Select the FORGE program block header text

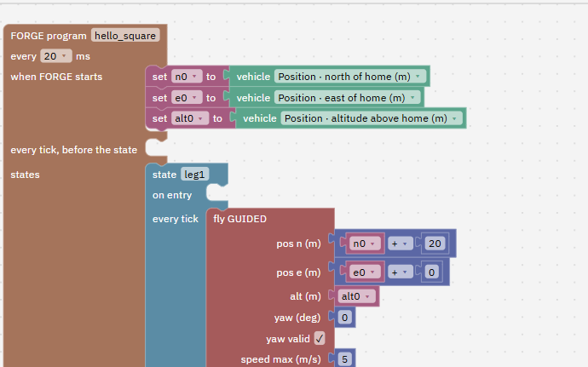pyautogui.click(x=49, y=36)
